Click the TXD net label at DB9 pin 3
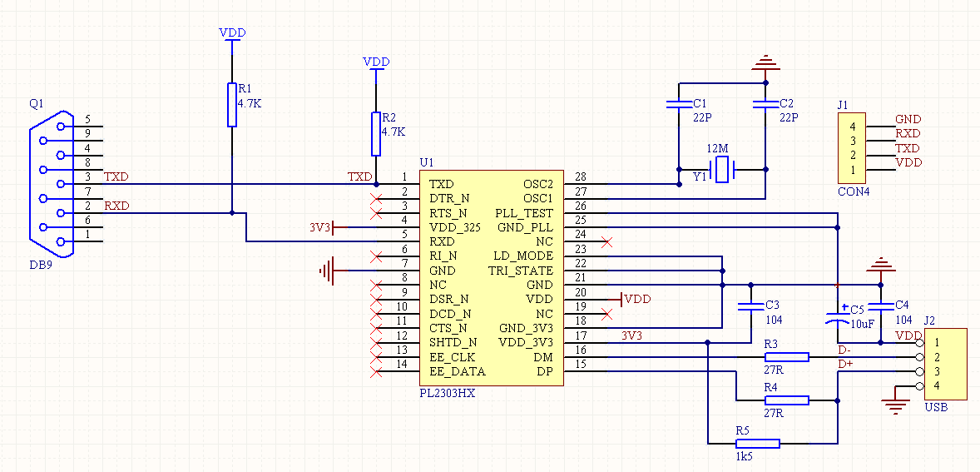Viewport: 980px width, 472px height. pos(116,177)
